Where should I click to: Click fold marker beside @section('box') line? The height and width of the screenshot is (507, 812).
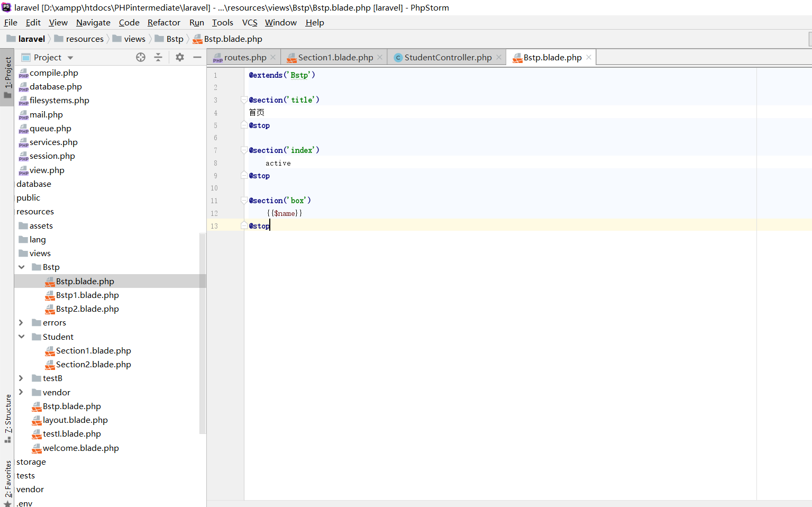(244, 201)
